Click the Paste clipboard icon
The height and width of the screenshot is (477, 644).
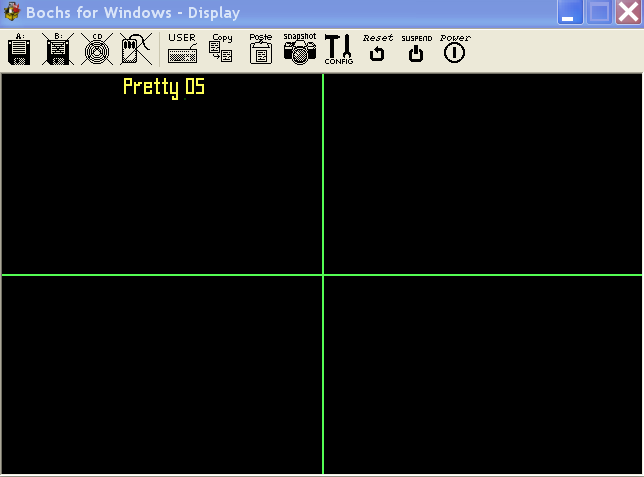261,48
